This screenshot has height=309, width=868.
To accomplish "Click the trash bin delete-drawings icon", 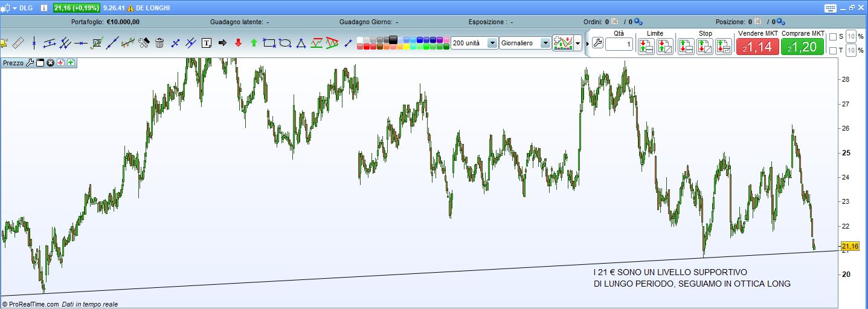I will coord(159,43).
